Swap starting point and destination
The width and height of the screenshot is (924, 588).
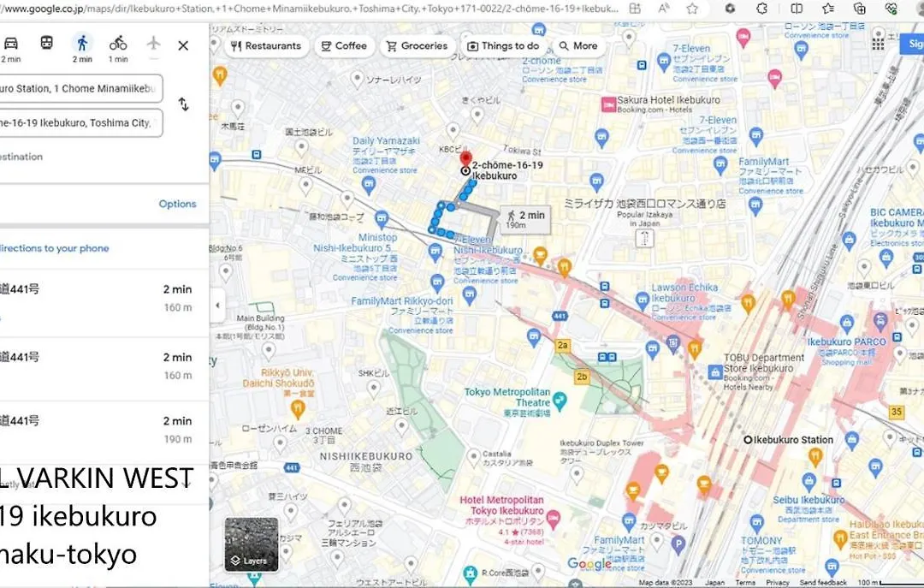point(183,104)
